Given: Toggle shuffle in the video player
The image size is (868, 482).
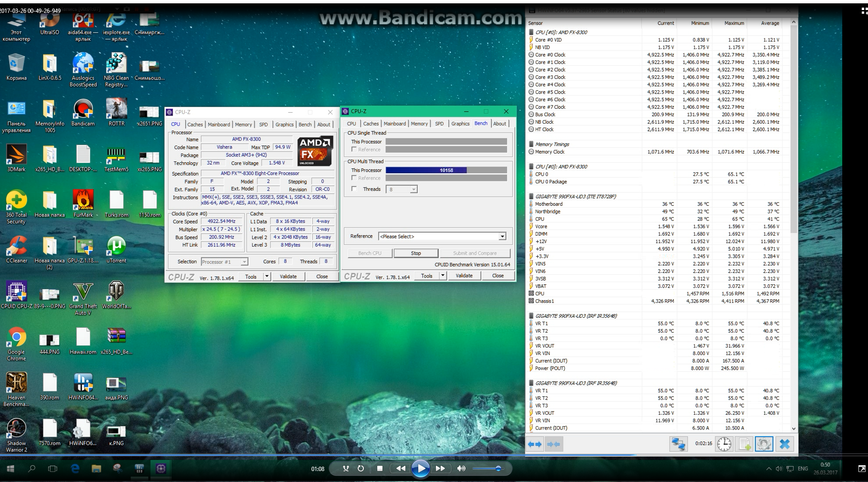Looking at the screenshot, I should pyautogui.click(x=346, y=469).
